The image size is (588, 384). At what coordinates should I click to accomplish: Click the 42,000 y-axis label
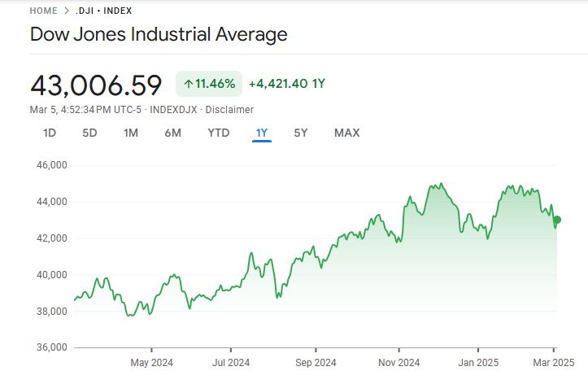pyautogui.click(x=52, y=238)
